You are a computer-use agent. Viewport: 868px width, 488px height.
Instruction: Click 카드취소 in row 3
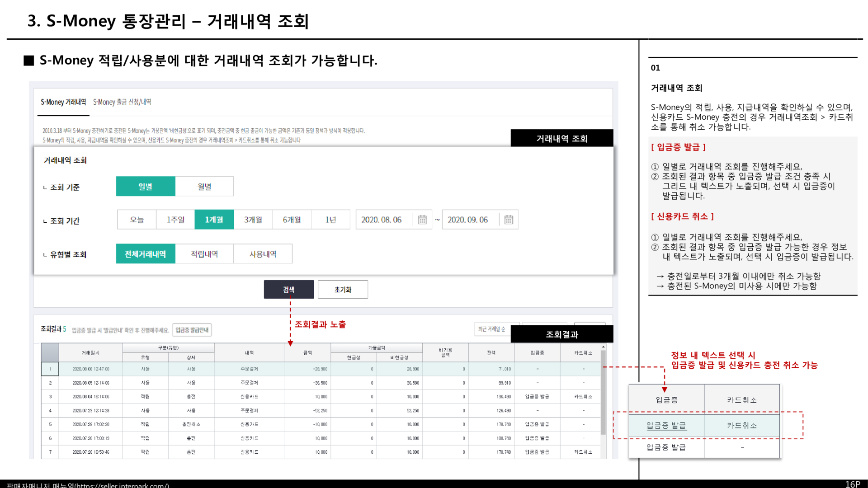pos(583,397)
